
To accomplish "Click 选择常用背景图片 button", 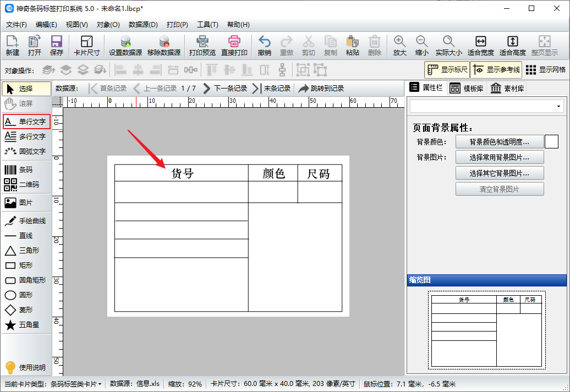I will pyautogui.click(x=499, y=157).
